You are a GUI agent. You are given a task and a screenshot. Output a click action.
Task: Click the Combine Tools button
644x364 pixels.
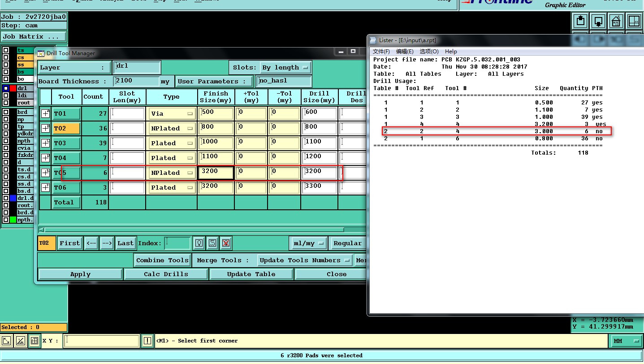(x=162, y=260)
